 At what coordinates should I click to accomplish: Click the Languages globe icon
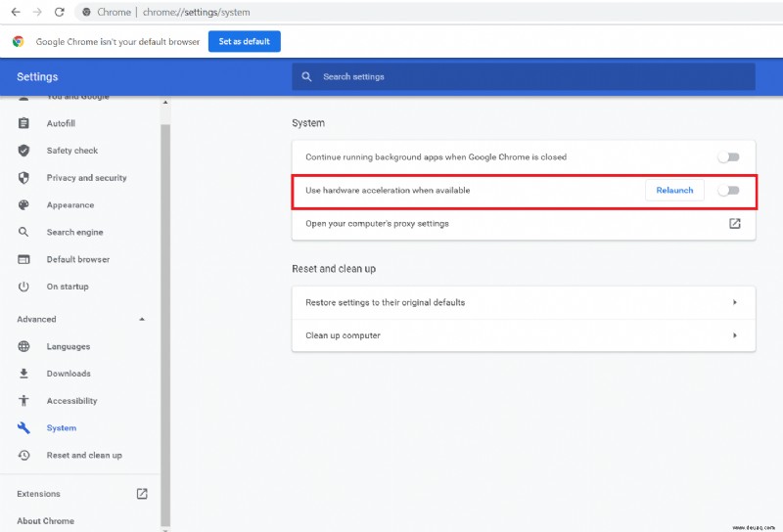pos(23,346)
